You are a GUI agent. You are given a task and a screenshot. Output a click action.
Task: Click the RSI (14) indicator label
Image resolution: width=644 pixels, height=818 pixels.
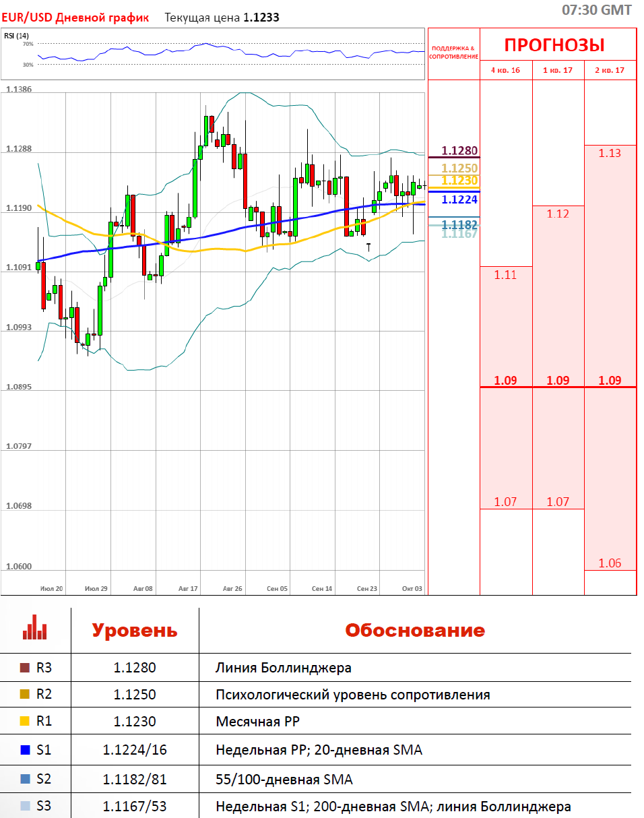[x=16, y=36]
